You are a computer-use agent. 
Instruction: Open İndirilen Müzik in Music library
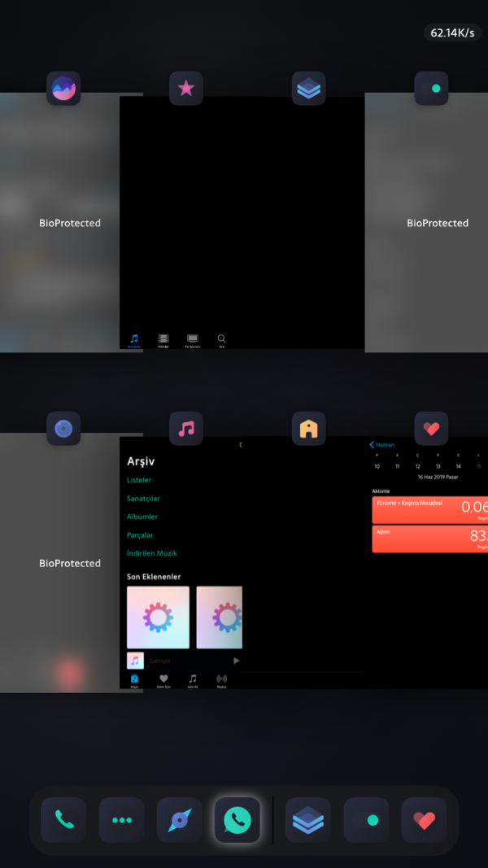pyautogui.click(x=151, y=553)
